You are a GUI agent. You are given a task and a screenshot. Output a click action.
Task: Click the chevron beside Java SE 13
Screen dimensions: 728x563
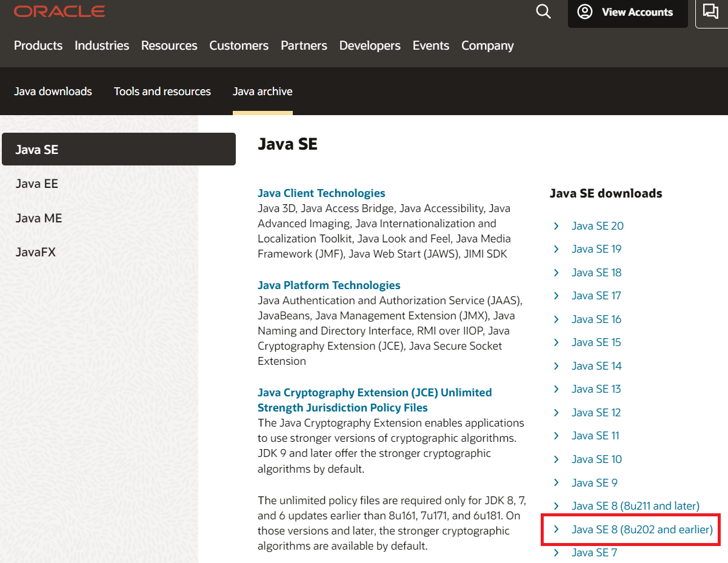point(556,389)
